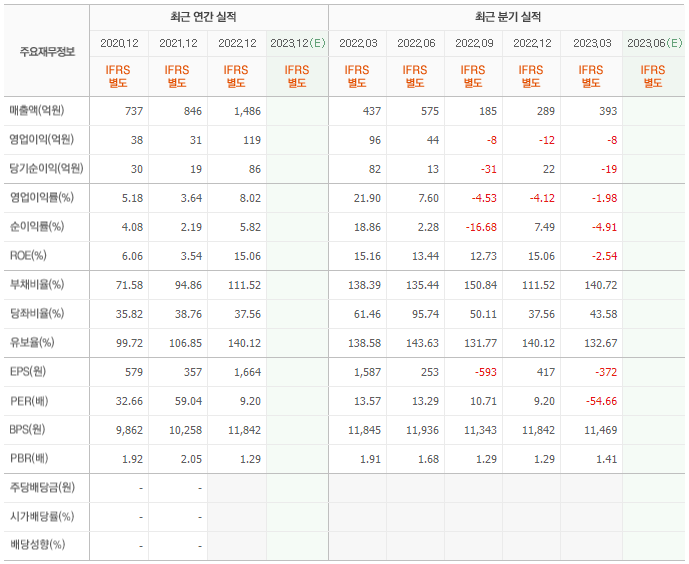The height and width of the screenshot is (564, 689).
Task: Click the 유보율(%) row label
Action: pos(32,342)
